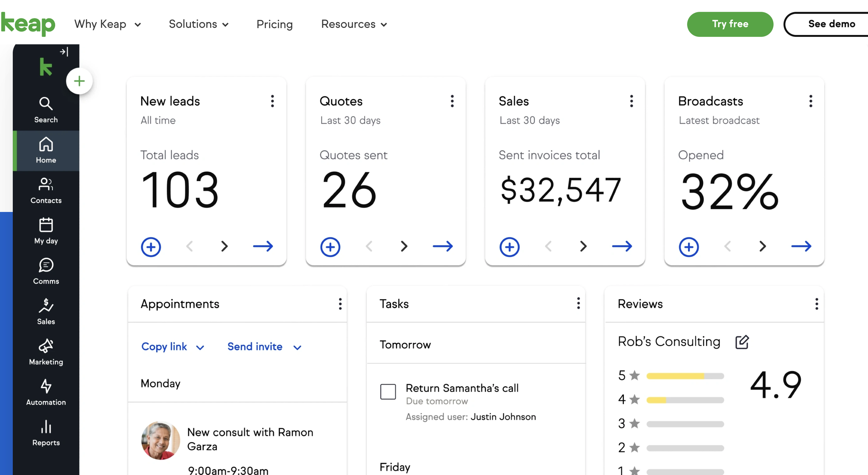Click the 5 star rating bar
The image size is (868, 475).
point(685,376)
